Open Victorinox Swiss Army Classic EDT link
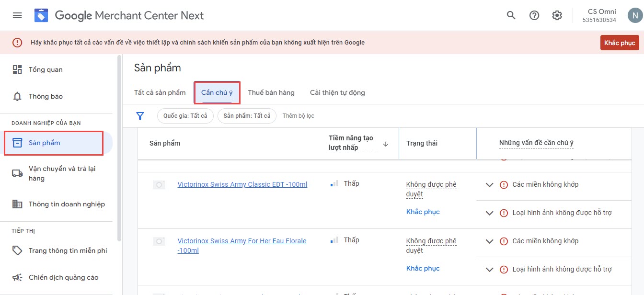 pyautogui.click(x=242, y=184)
